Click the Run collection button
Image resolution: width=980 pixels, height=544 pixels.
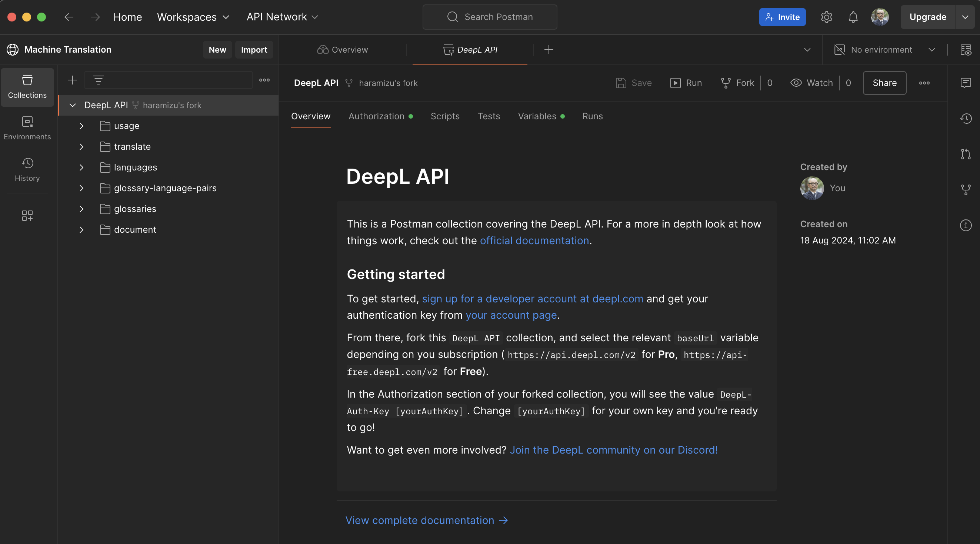tap(686, 83)
